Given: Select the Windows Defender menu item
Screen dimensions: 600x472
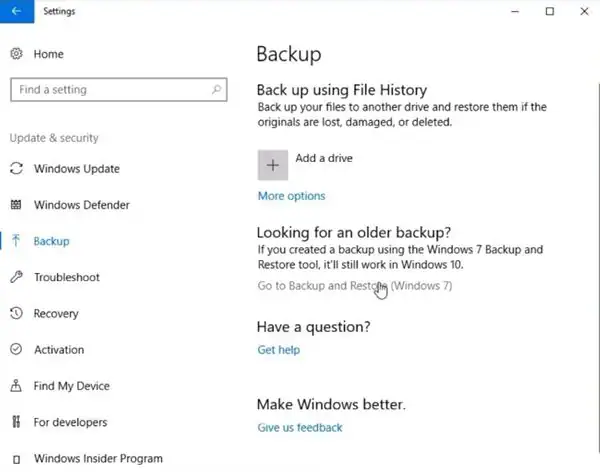Looking at the screenshot, I should coord(82,205).
